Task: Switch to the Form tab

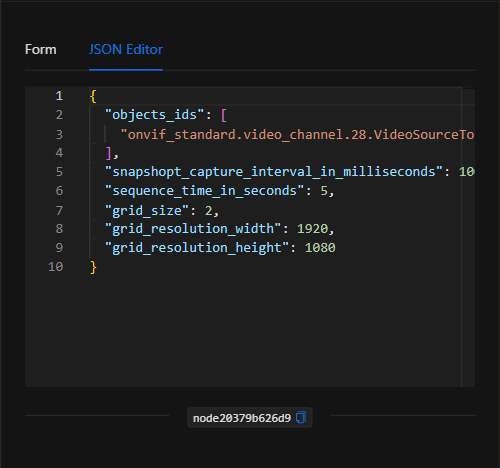Action: click(x=41, y=49)
